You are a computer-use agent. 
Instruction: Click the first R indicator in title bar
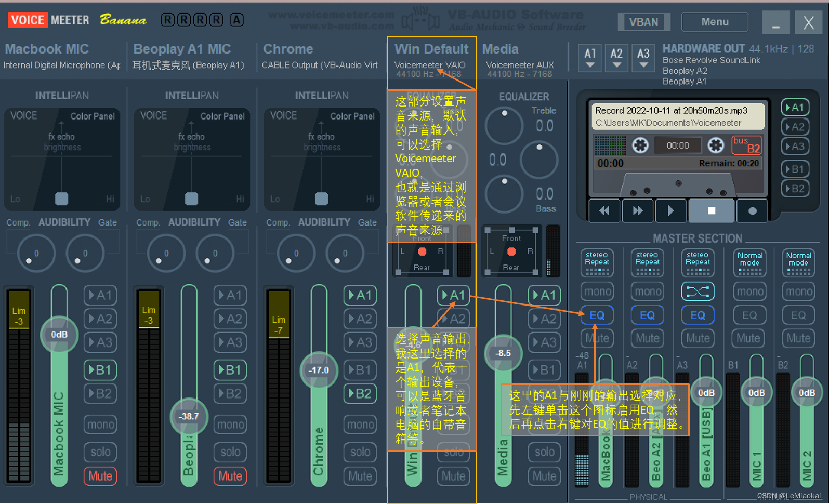pyautogui.click(x=167, y=20)
